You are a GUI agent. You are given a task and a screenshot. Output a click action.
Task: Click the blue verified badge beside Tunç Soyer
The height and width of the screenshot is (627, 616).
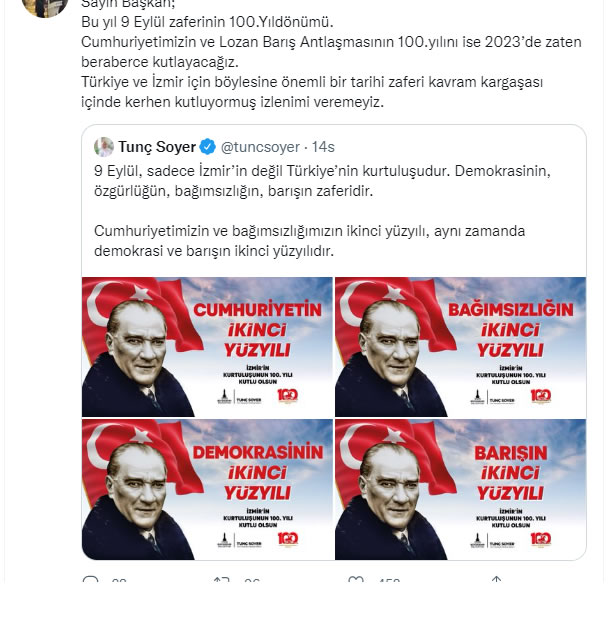tap(207, 147)
